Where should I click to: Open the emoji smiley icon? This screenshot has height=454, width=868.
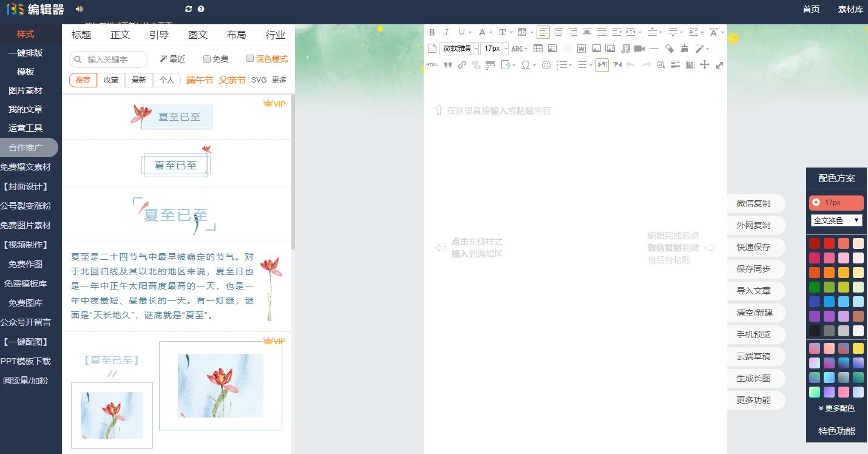point(546,65)
